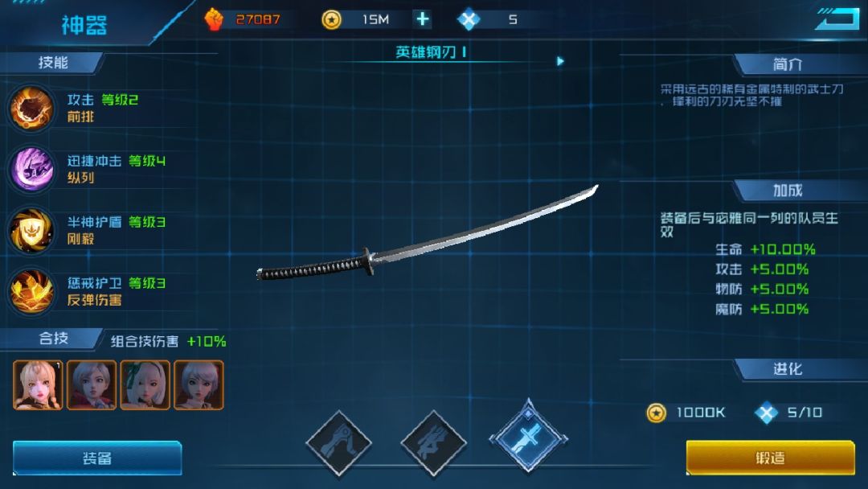Choose the highlighted sword artifact diamond icon
This screenshot has height=489, width=868.
pyautogui.click(x=528, y=438)
